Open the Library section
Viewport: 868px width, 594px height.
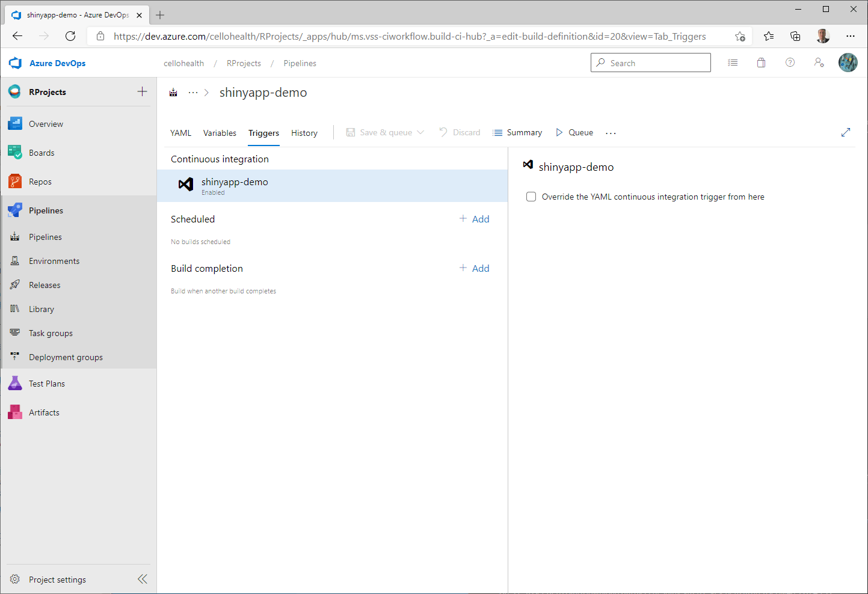tap(41, 308)
